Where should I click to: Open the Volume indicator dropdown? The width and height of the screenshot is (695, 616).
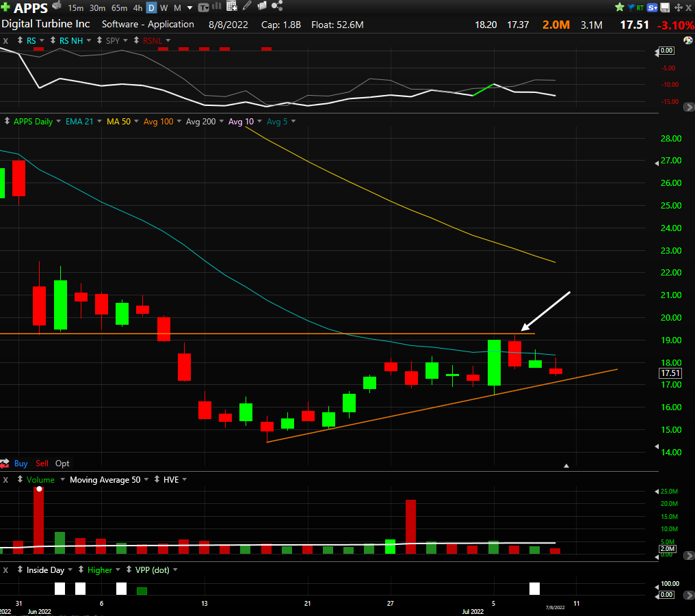point(62,479)
